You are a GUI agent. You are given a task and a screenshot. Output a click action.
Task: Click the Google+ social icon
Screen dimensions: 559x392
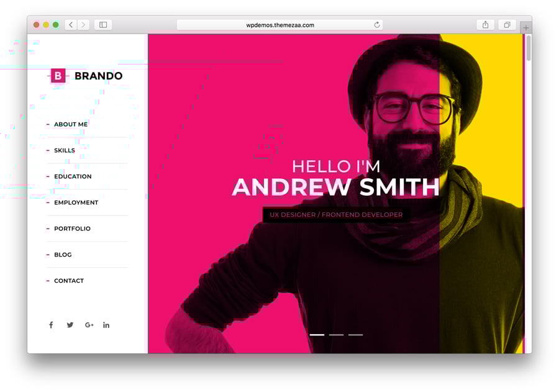coord(88,324)
